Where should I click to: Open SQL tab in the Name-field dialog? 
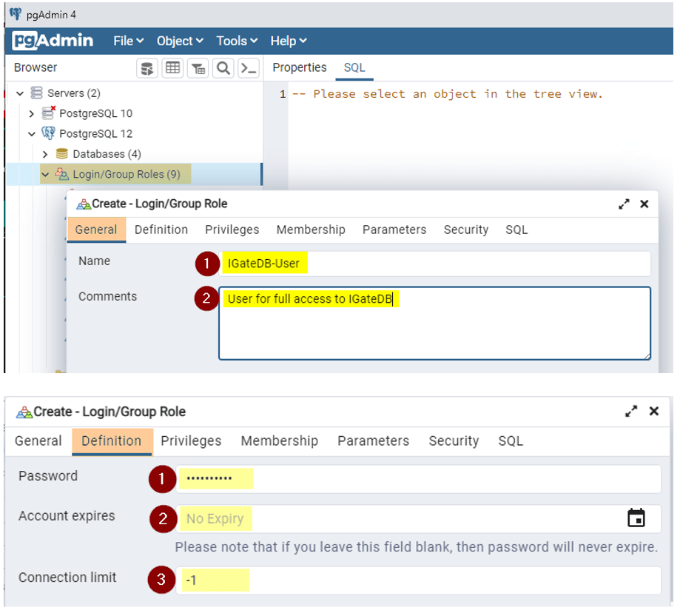point(516,230)
